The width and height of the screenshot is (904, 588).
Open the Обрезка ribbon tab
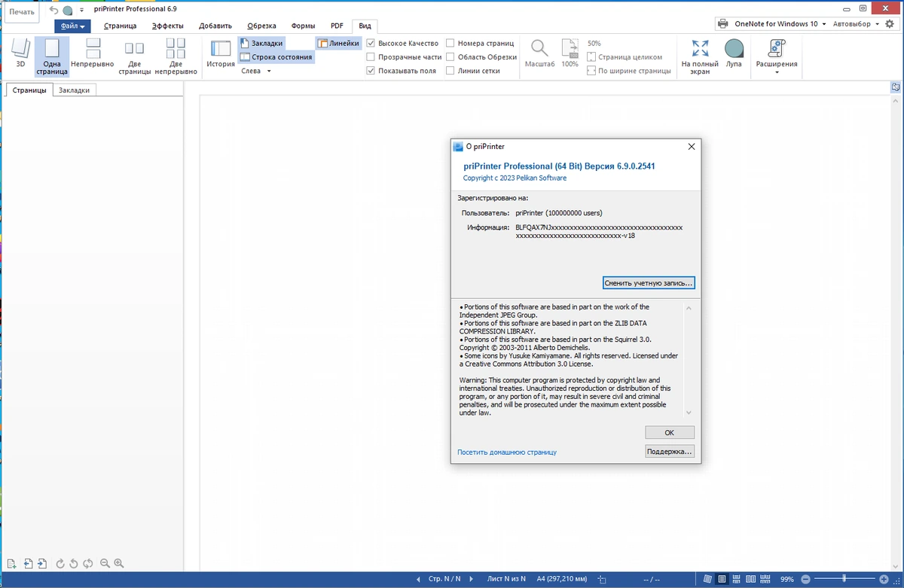261,26
